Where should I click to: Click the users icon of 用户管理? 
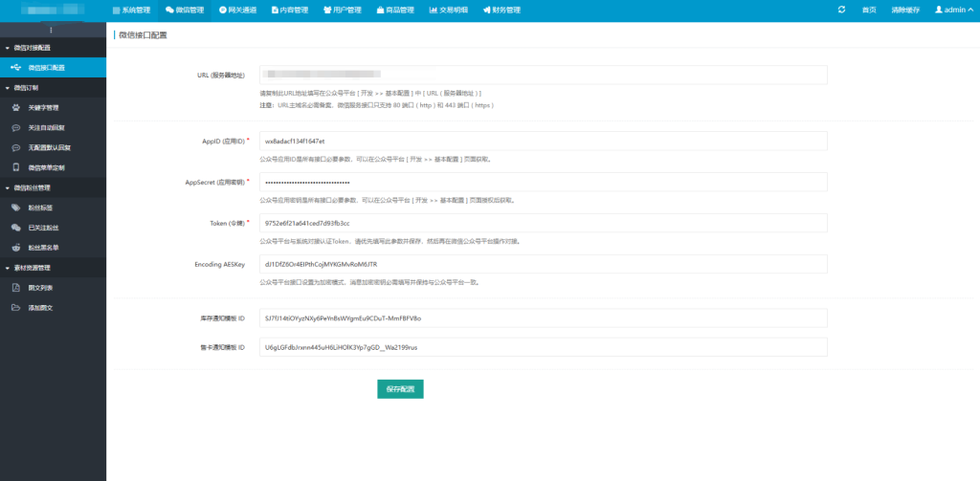click(327, 10)
